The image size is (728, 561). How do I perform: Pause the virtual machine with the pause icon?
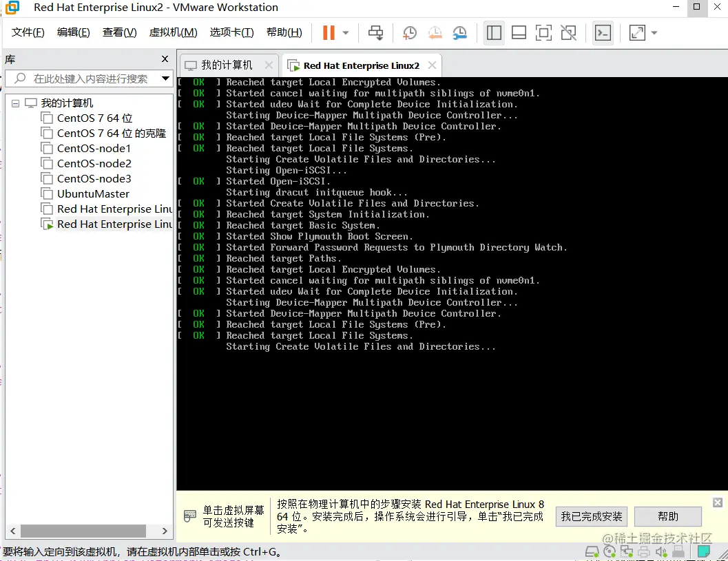[329, 32]
